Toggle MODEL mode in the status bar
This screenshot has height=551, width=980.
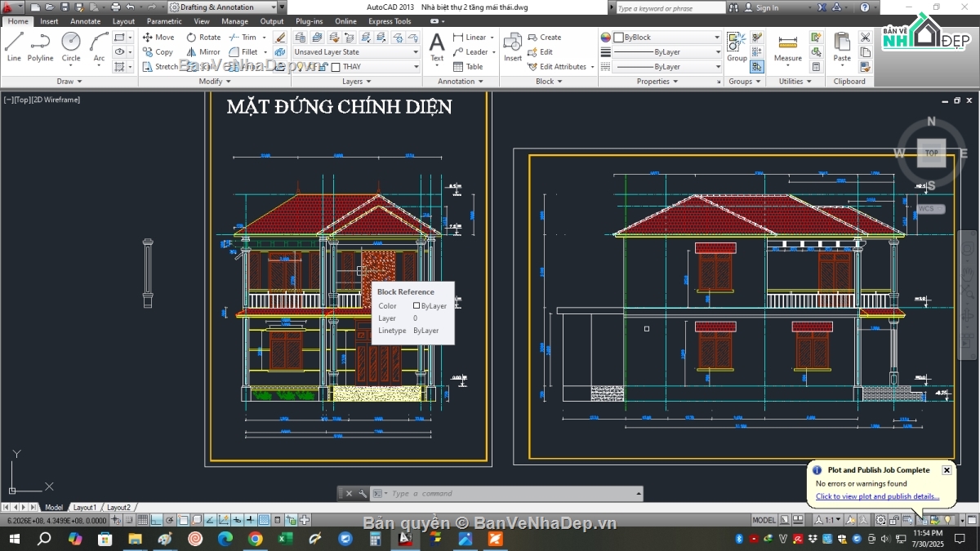pyautogui.click(x=764, y=519)
